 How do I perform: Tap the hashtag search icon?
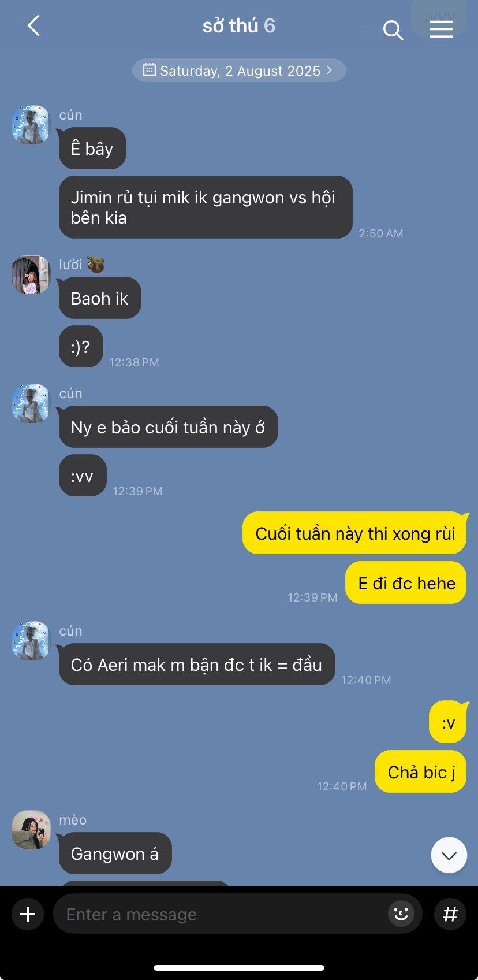click(450, 914)
